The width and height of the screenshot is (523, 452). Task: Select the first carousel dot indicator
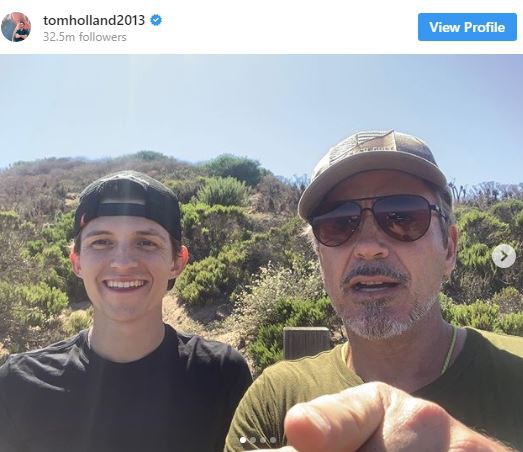tap(243, 440)
